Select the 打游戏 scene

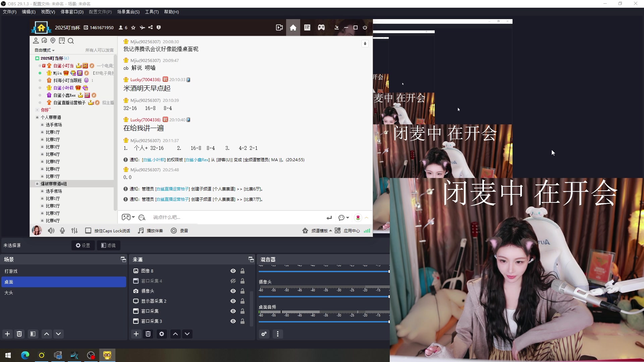(64, 271)
